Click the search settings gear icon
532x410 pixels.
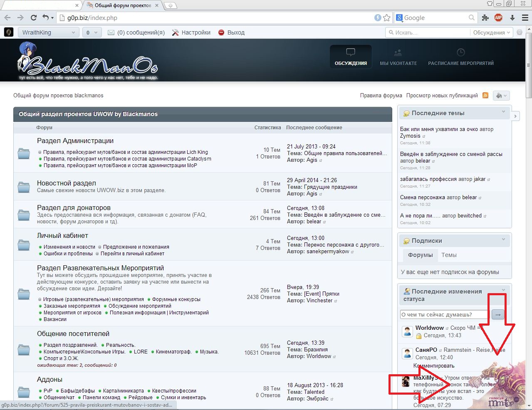[520, 32]
